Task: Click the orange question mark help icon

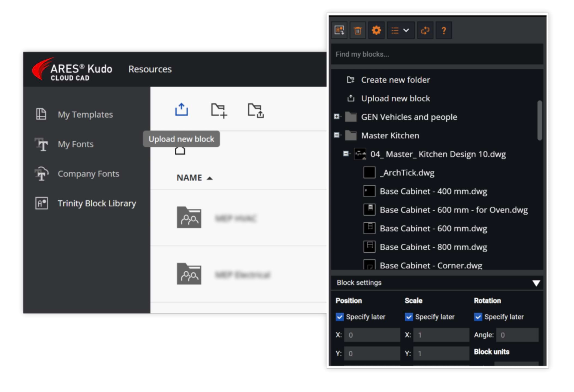Action: point(443,30)
